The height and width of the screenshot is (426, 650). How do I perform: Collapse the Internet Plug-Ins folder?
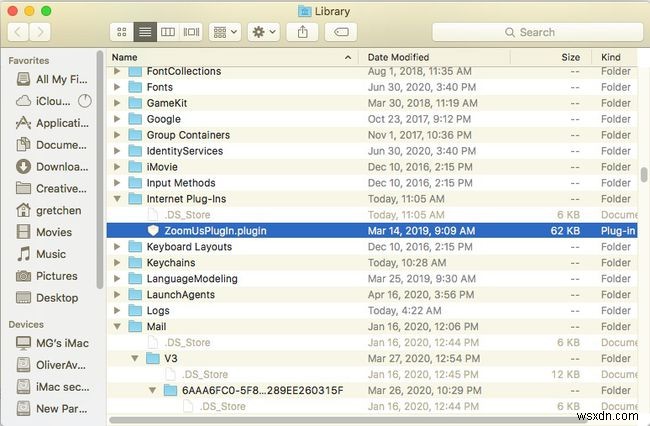117,199
